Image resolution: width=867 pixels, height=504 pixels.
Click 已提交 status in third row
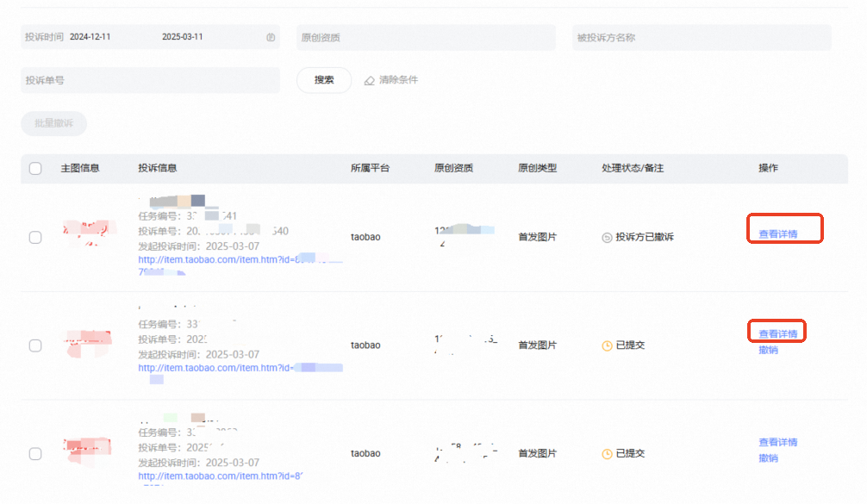point(630,454)
